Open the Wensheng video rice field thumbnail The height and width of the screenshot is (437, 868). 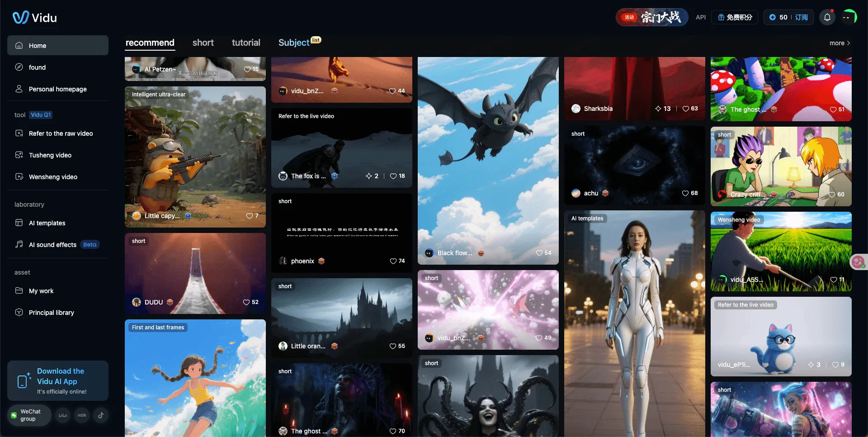(x=781, y=252)
